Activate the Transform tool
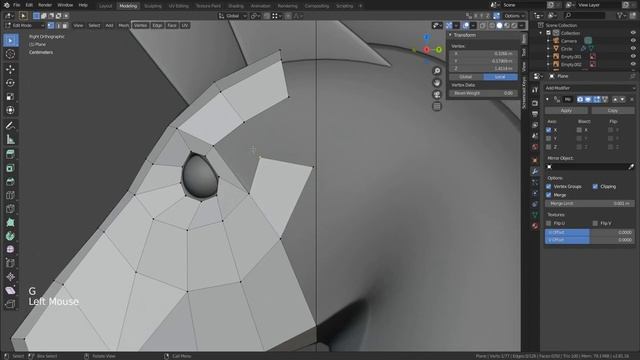This screenshot has width=640, height=360. click(11, 110)
